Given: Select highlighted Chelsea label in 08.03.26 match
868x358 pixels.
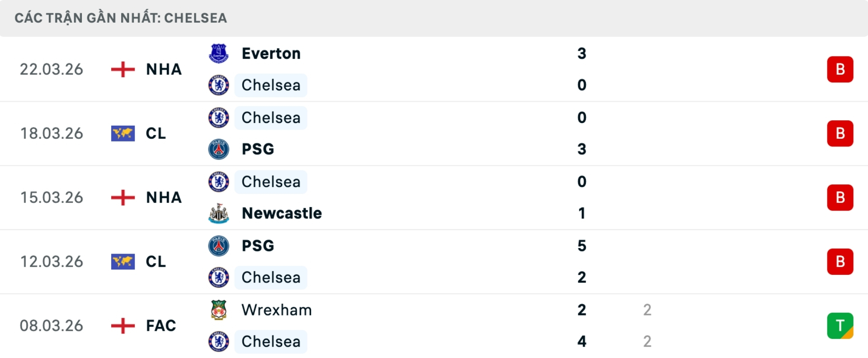Looking at the screenshot, I should click(x=271, y=342).
